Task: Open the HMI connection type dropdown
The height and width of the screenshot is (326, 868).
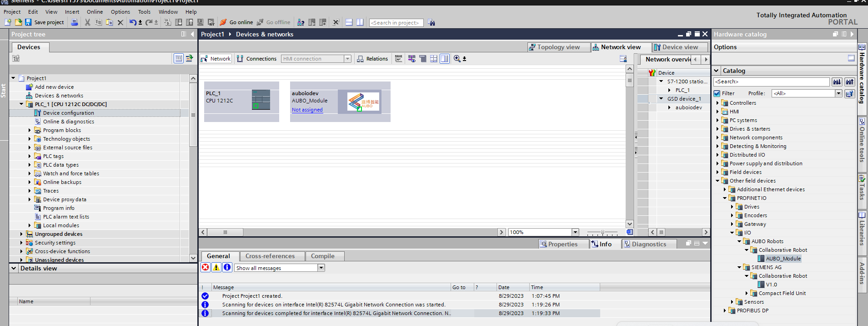Action: pyautogui.click(x=348, y=59)
